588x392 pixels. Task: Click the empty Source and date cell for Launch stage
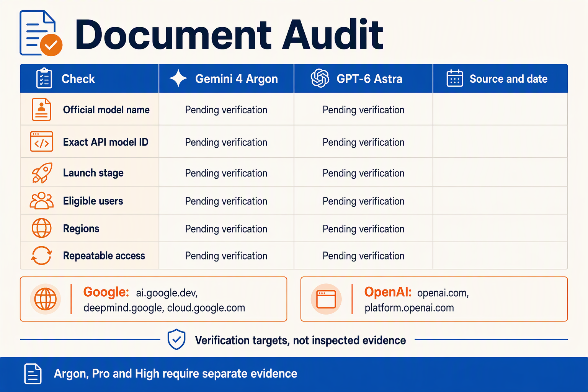[500, 172]
